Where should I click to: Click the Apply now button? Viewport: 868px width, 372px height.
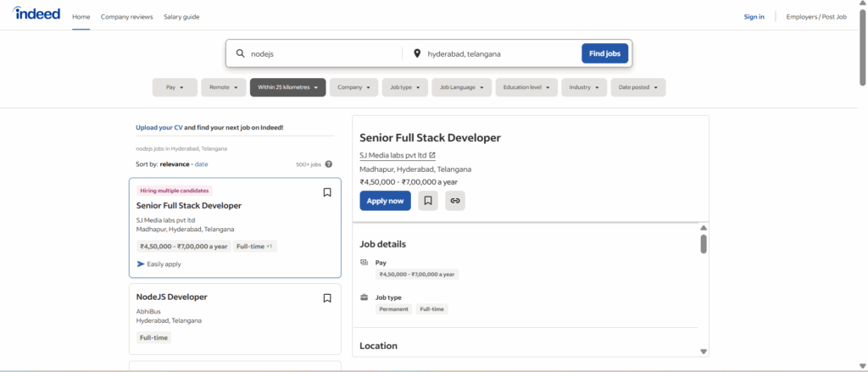point(386,201)
